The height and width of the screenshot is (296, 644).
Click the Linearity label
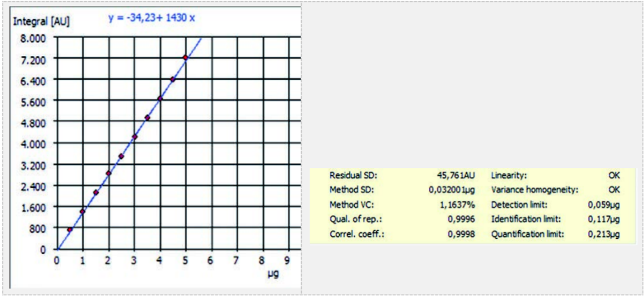pyautogui.click(x=509, y=176)
